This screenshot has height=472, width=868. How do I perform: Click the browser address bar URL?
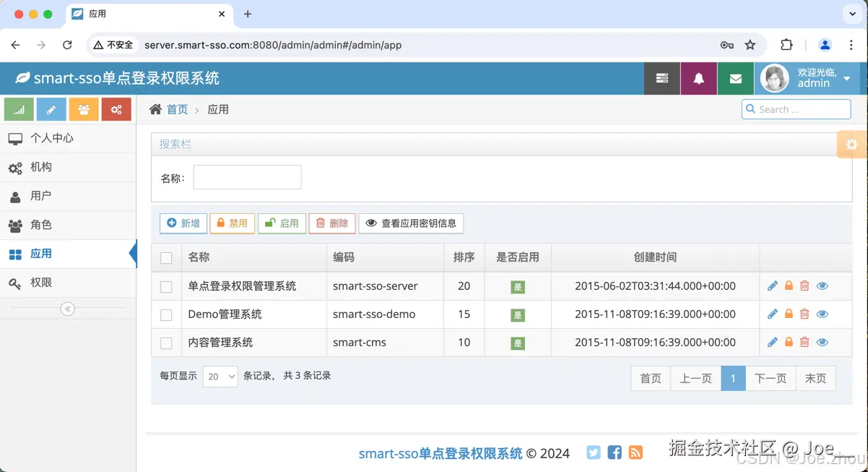coord(273,45)
